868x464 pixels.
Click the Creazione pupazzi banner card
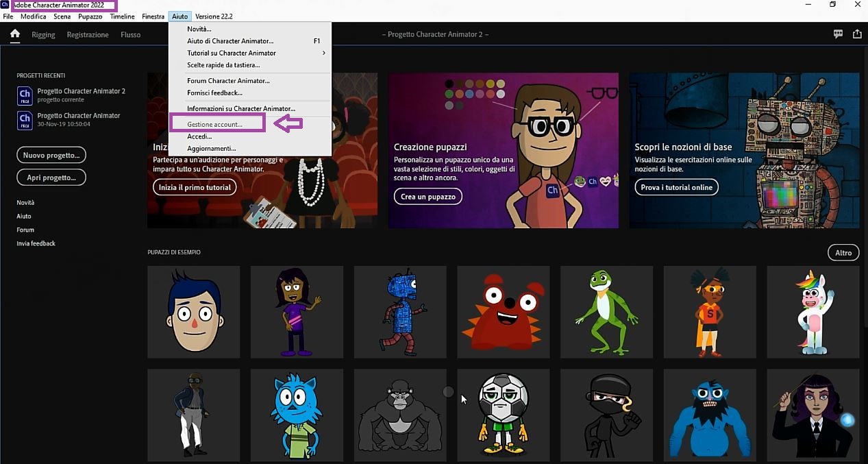point(504,151)
